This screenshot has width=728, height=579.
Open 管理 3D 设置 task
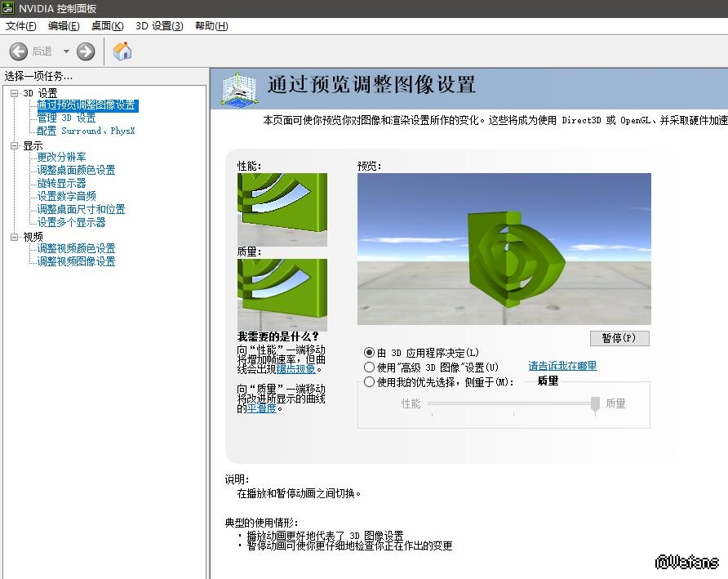pos(66,118)
